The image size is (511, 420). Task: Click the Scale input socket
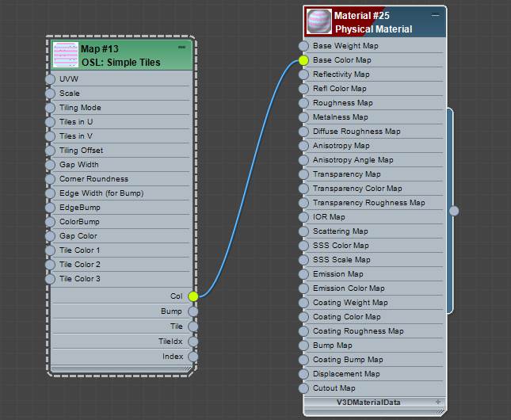[x=50, y=94]
